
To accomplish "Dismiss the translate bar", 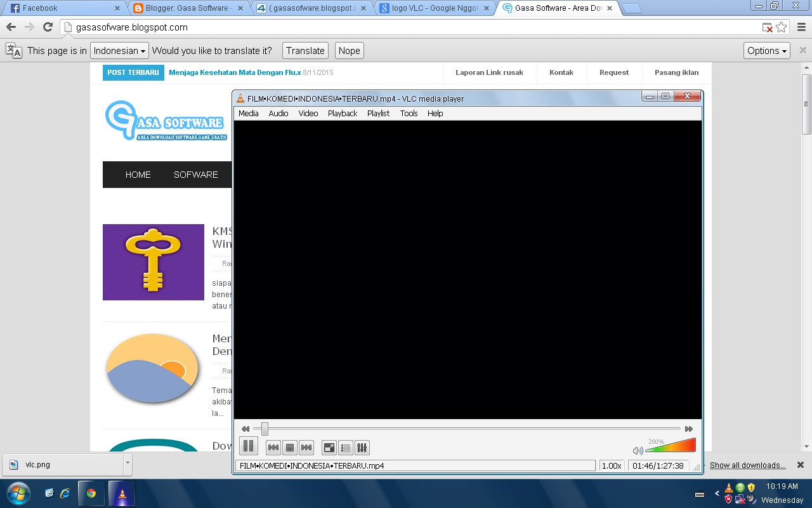I will click(x=802, y=50).
